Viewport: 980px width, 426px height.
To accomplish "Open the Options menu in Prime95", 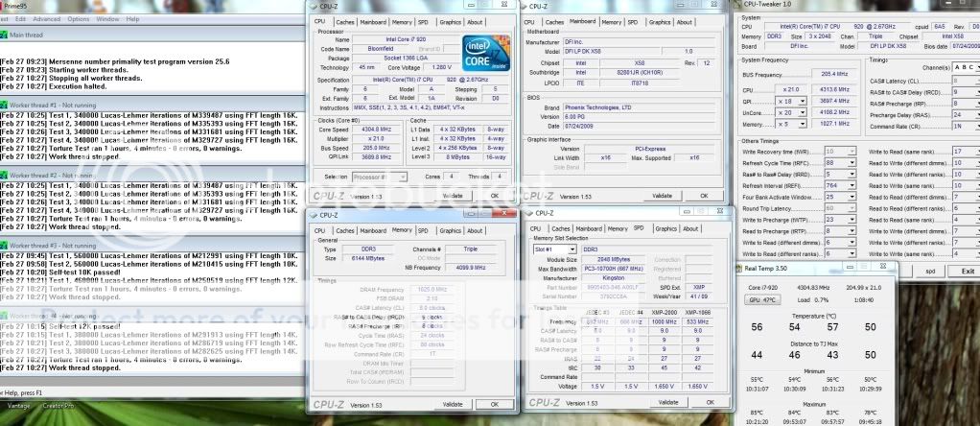I will pos(80,18).
